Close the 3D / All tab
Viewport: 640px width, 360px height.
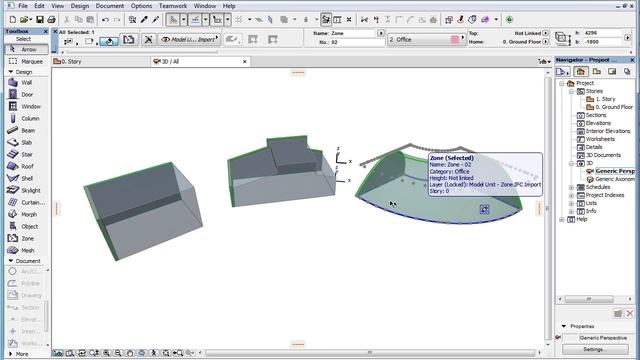pyautogui.click(x=245, y=62)
